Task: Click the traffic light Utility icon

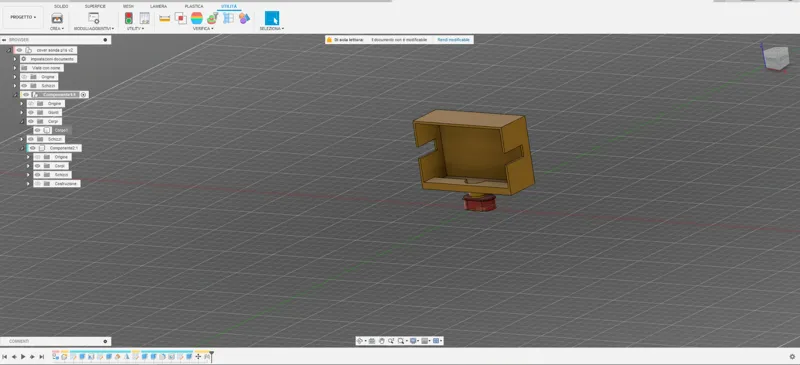Action: (129, 18)
